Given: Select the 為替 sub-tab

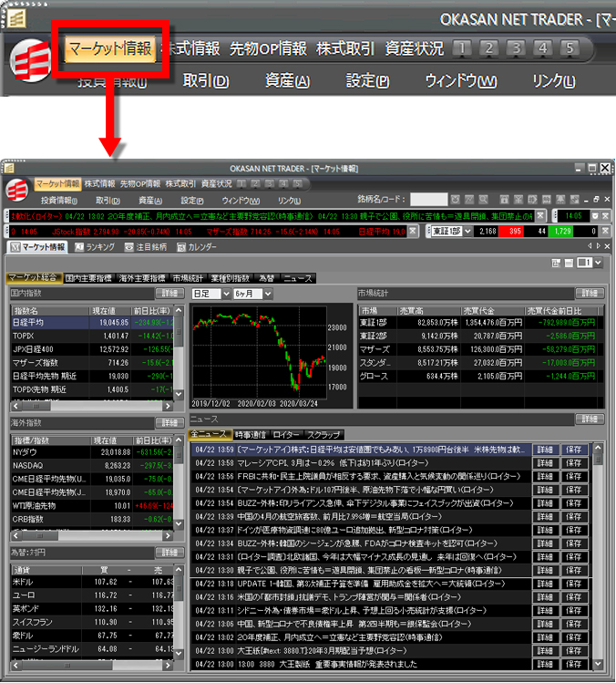Looking at the screenshot, I should [266, 278].
